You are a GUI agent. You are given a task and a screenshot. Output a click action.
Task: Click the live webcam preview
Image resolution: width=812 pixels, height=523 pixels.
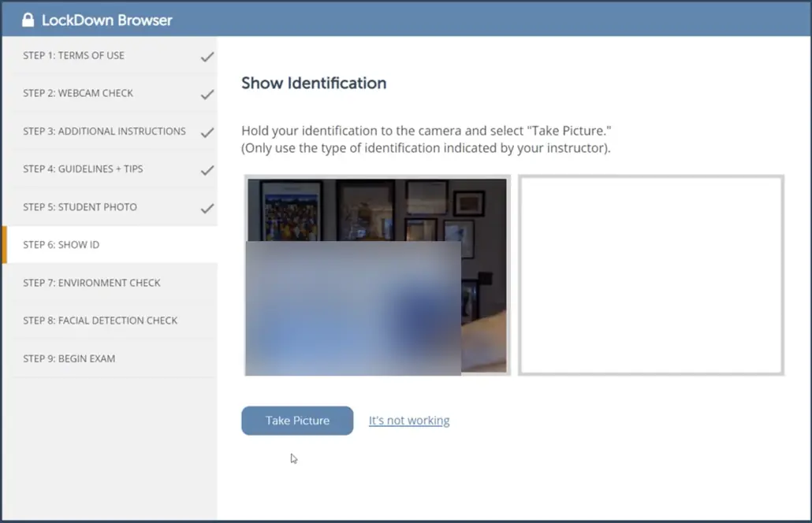(378, 275)
